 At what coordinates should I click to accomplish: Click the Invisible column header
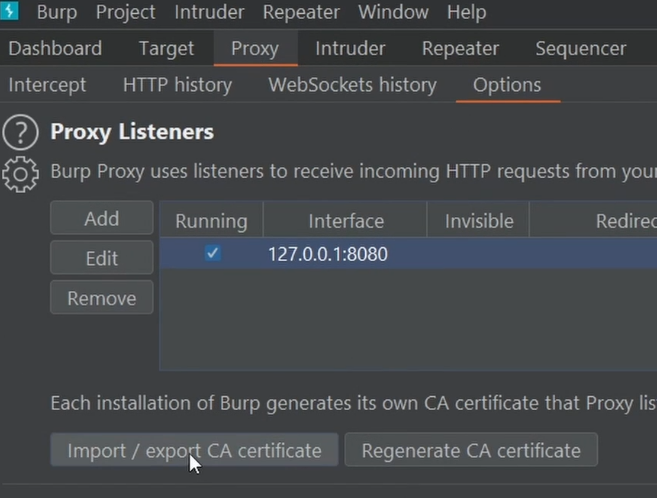(479, 220)
